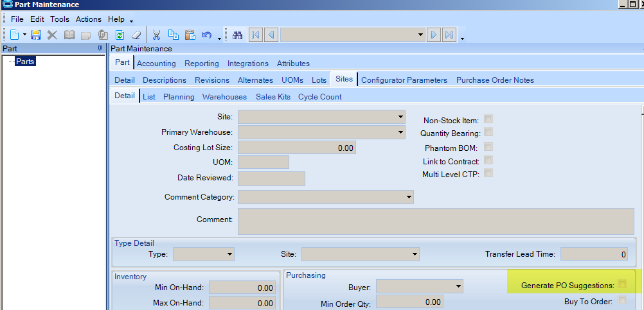The width and height of the screenshot is (644, 310).
Task: Click the Paste clipboard icon
Action: [x=190, y=35]
